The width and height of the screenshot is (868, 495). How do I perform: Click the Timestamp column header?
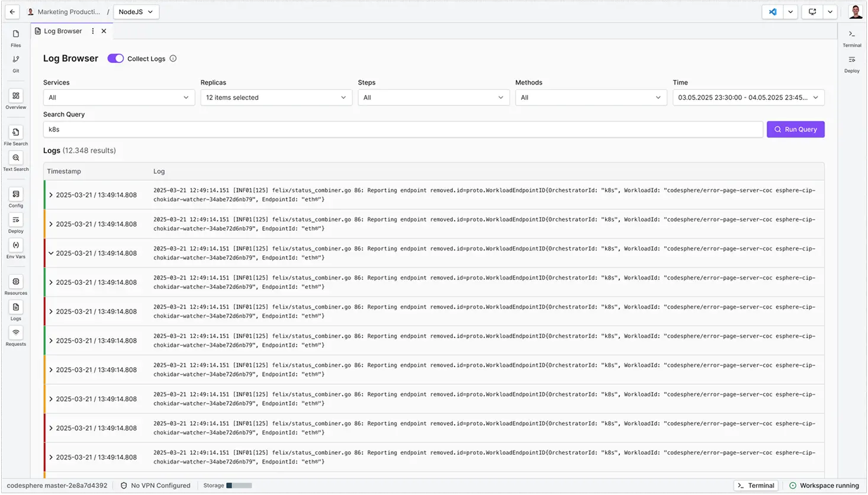pos(64,172)
